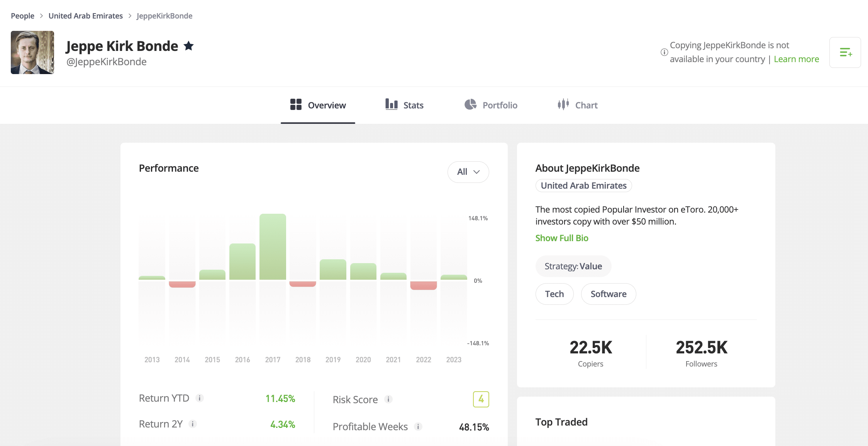The height and width of the screenshot is (446, 868).
Task: Click the 11.45% Return YTD value
Action: click(x=280, y=399)
